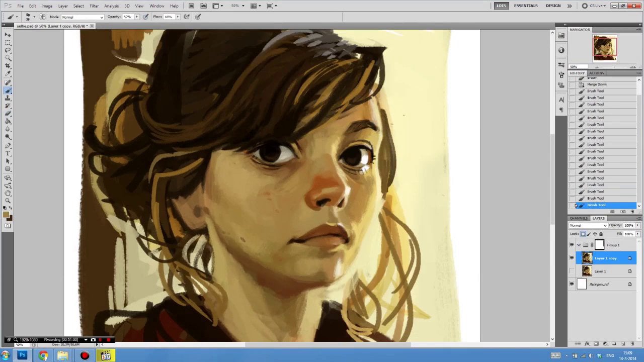Viewport: 644px width, 362px height.
Task: Enable airbrush mode in options bar
Action: 187,17
